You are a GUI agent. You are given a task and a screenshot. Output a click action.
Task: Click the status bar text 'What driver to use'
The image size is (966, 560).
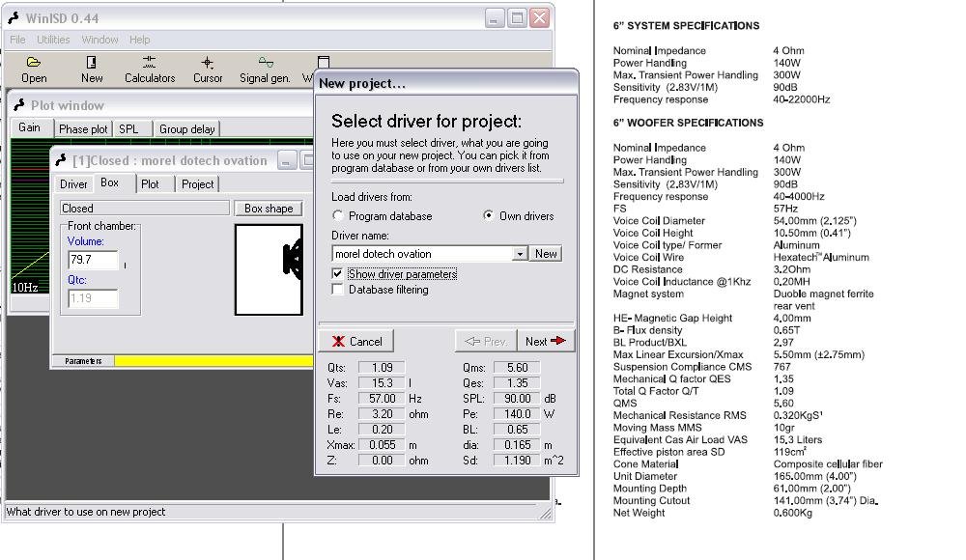[86, 512]
